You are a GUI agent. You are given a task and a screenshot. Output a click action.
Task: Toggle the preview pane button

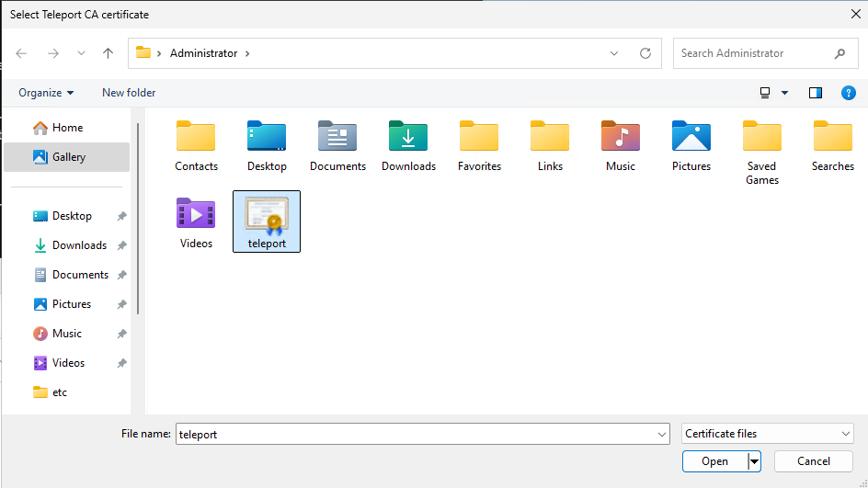click(x=815, y=93)
